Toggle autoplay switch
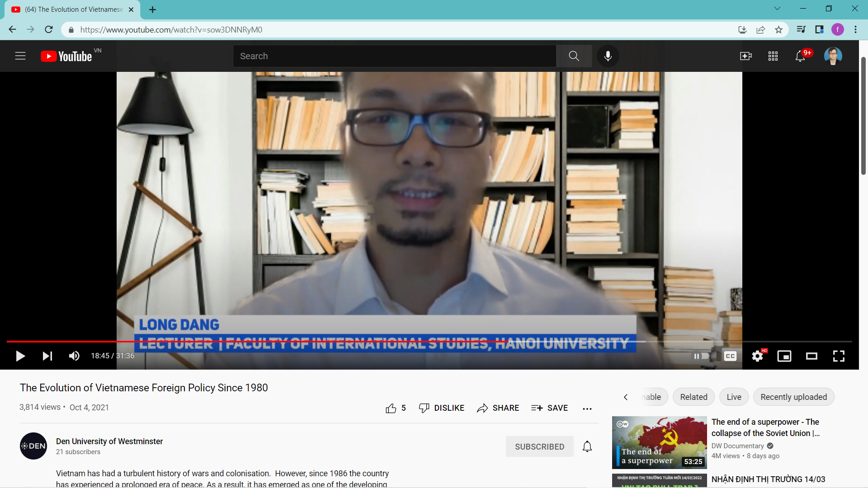 pyautogui.click(x=701, y=356)
